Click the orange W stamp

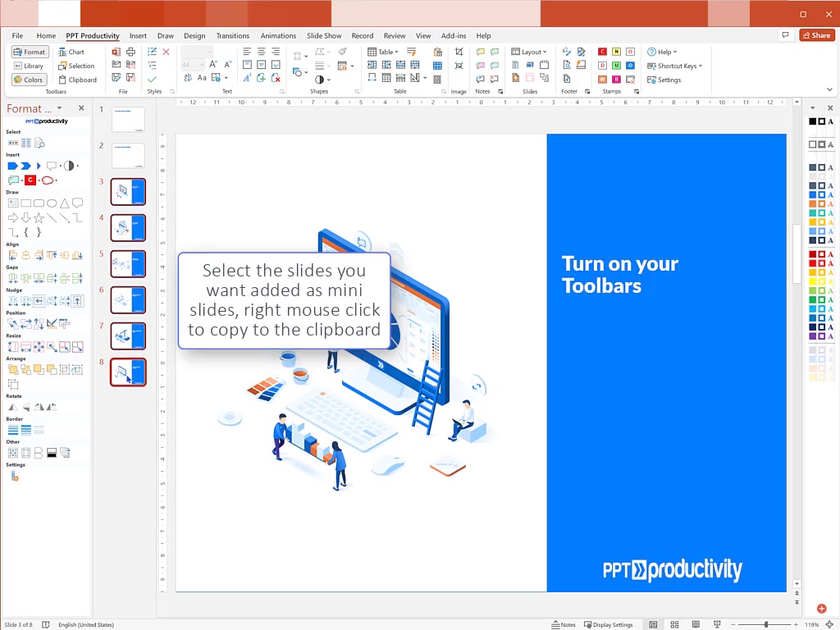(x=602, y=80)
